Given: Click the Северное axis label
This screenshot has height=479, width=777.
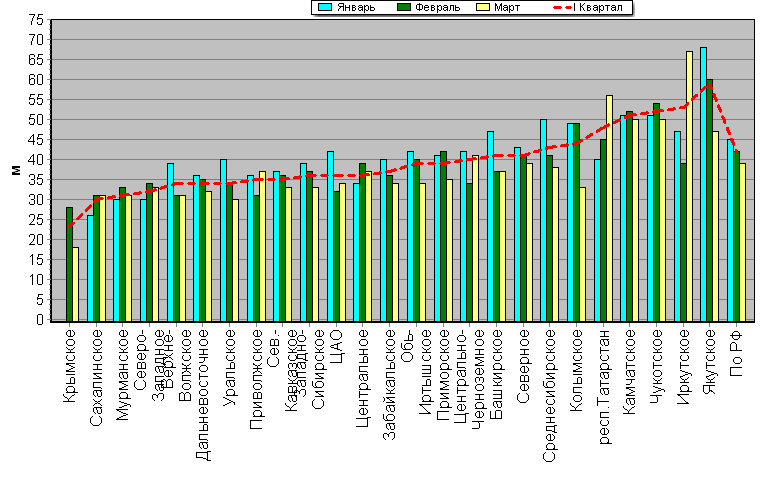Looking at the screenshot, I should pyautogui.click(x=523, y=366).
